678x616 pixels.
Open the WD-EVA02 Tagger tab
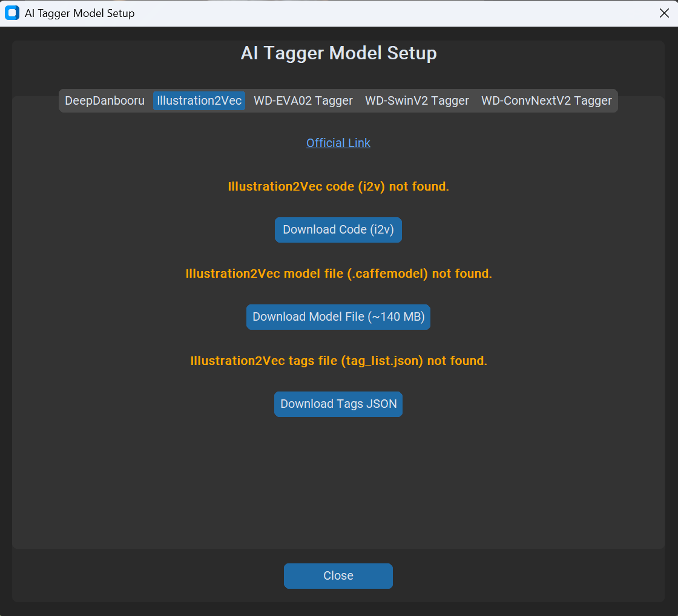pos(303,100)
